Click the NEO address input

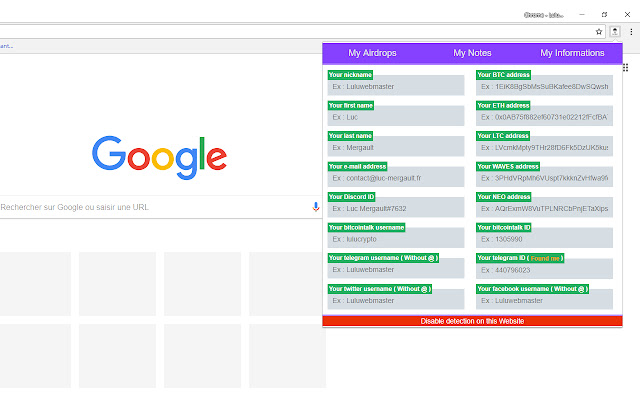tap(544, 209)
